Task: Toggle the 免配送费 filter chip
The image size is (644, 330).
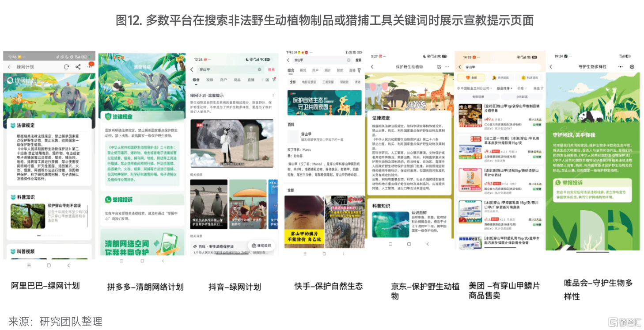Action: [x=478, y=96]
